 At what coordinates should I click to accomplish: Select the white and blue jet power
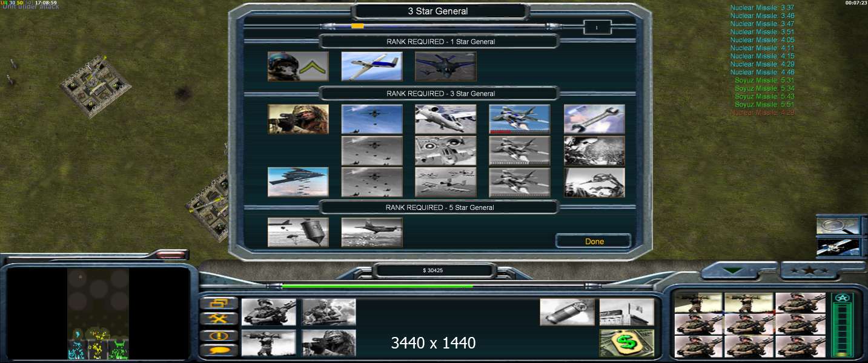tap(372, 66)
